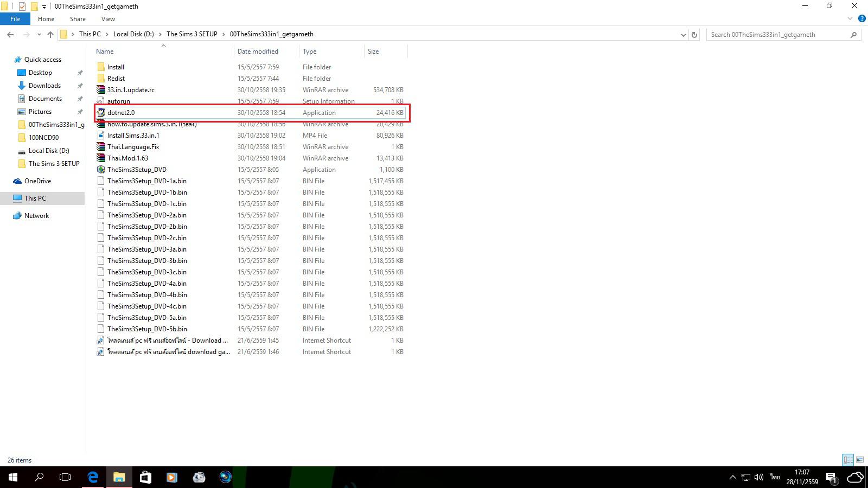Select Downloads in Quick access
868x488 pixels.
pos(44,86)
